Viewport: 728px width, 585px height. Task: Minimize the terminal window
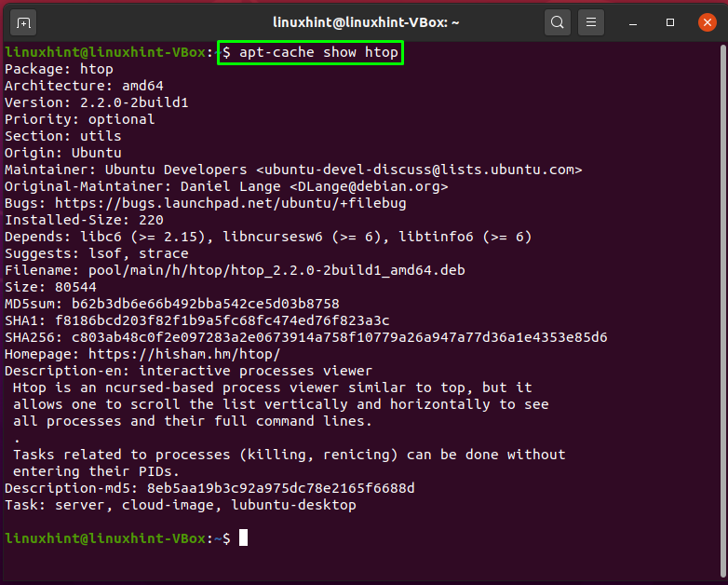pyautogui.click(x=633, y=22)
